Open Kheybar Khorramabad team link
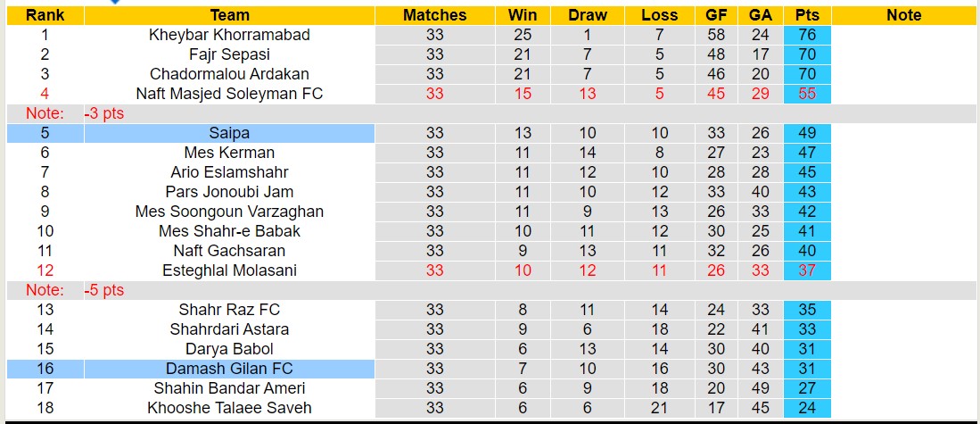980x424 pixels. click(229, 35)
